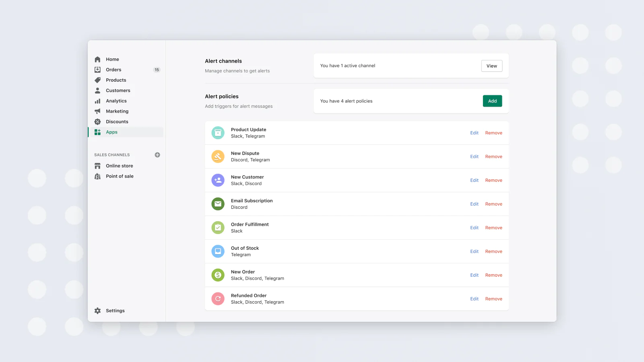Open Marketing in sidebar
644x362 pixels.
click(117, 111)
